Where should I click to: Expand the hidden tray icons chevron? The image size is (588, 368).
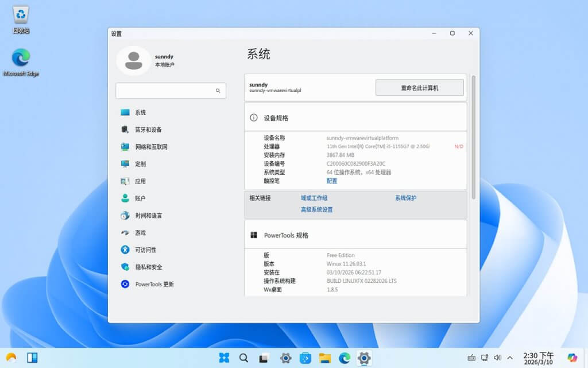510,358
